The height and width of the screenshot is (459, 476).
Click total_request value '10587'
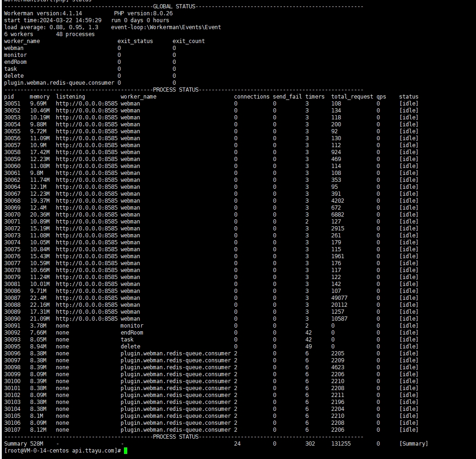(340, 319)
